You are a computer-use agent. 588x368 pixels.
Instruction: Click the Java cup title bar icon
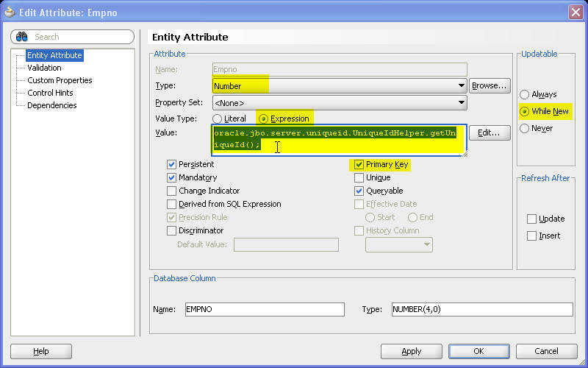click(x=10, y=13)
